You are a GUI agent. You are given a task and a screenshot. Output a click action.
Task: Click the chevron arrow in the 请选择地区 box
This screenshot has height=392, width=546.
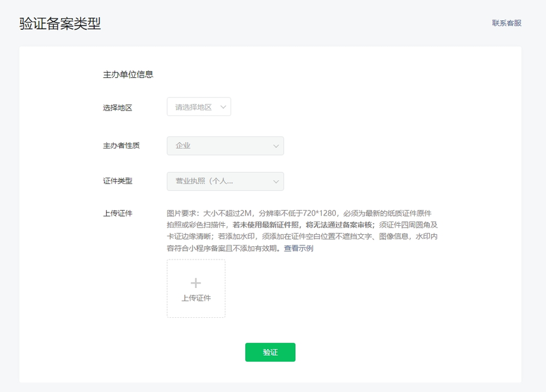(x=223, y=107)
